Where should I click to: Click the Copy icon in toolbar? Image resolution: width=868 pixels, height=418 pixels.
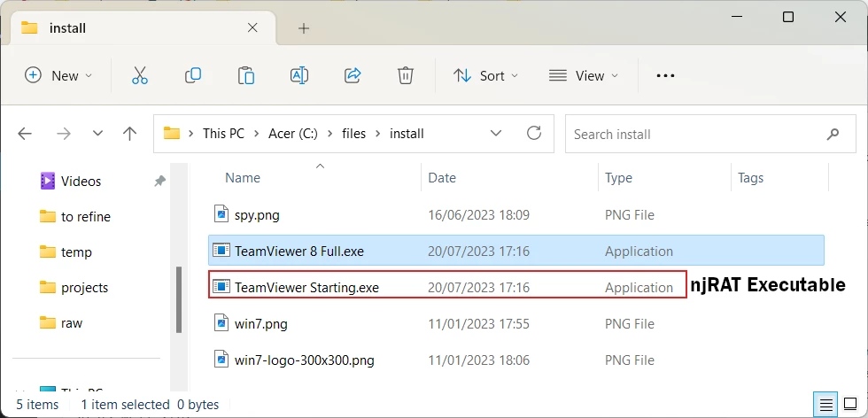(x=192, y=76)
